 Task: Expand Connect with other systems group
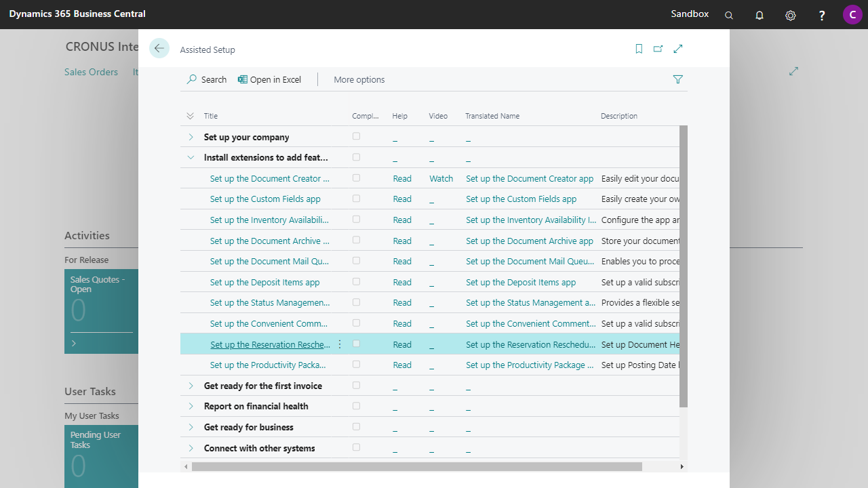(x=191, y=447)
